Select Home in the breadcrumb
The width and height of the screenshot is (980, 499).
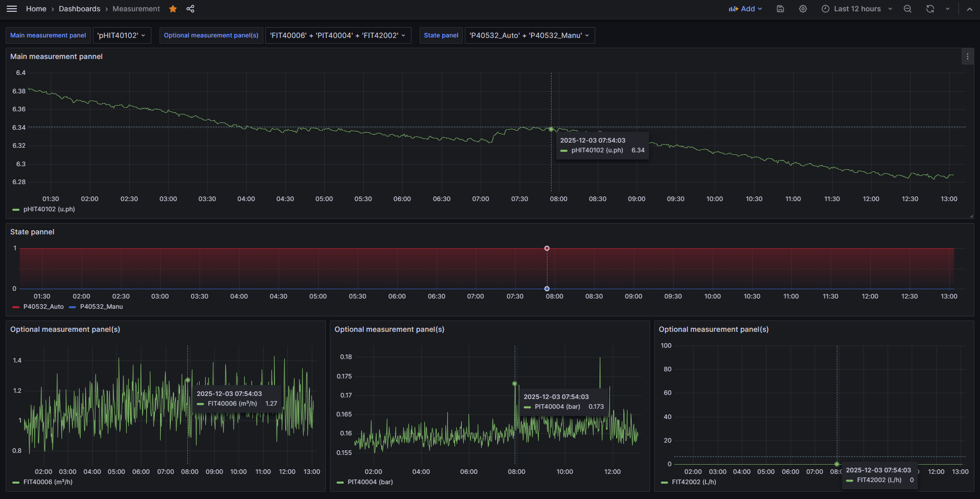(x=36, y=9)
